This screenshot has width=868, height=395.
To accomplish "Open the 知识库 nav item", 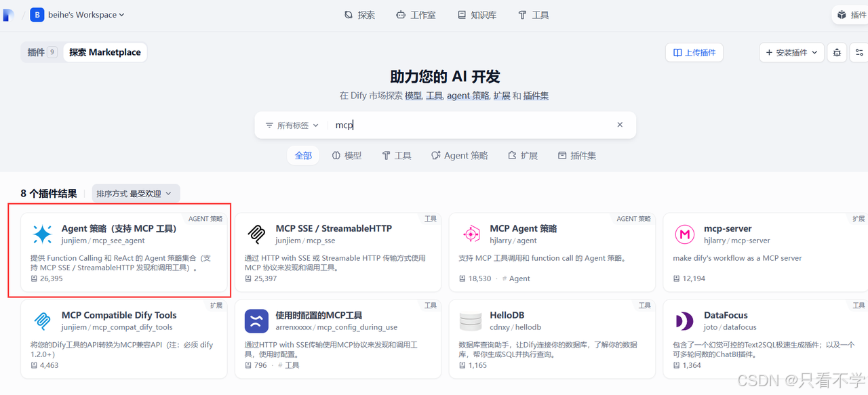I will click(x=477, y=15).
